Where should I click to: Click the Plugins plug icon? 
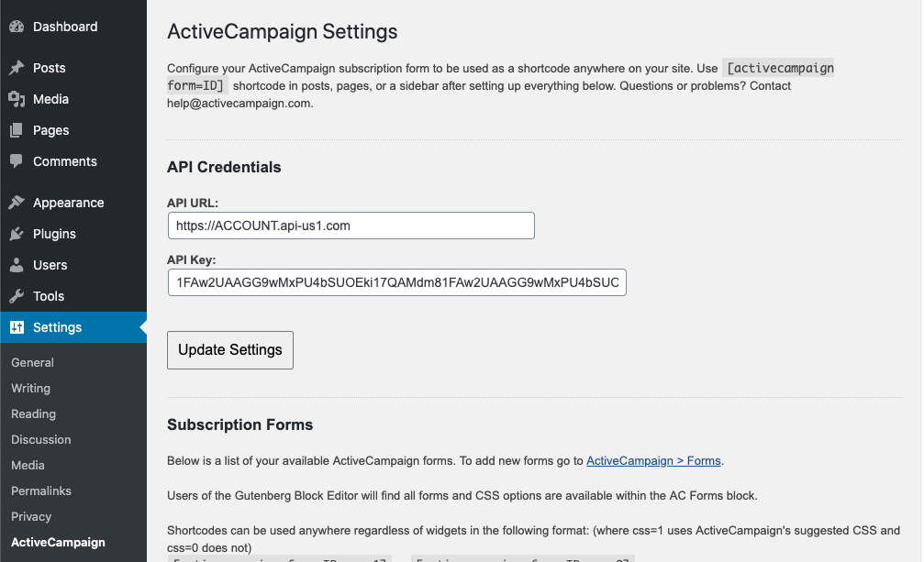17,234
